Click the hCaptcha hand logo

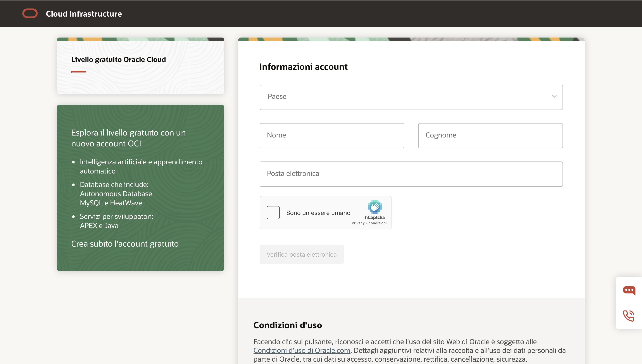[x=374, y=207]
